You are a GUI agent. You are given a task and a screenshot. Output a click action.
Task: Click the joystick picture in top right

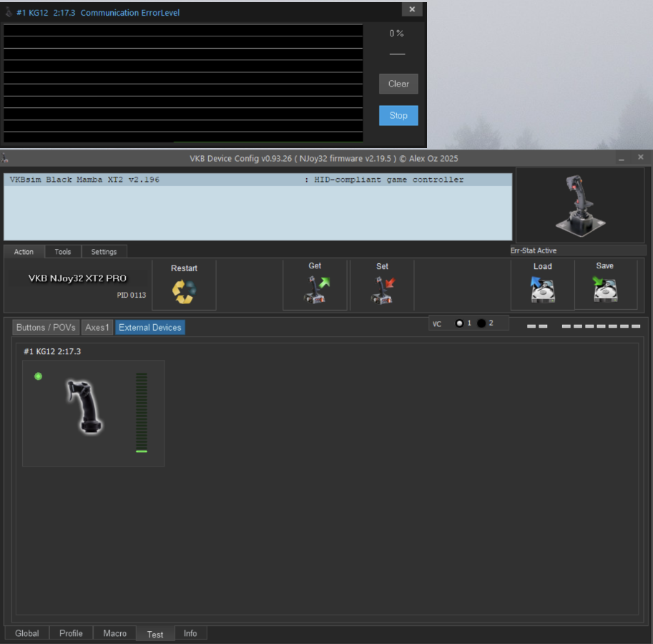pyautogui.click(x=579, y=205)
